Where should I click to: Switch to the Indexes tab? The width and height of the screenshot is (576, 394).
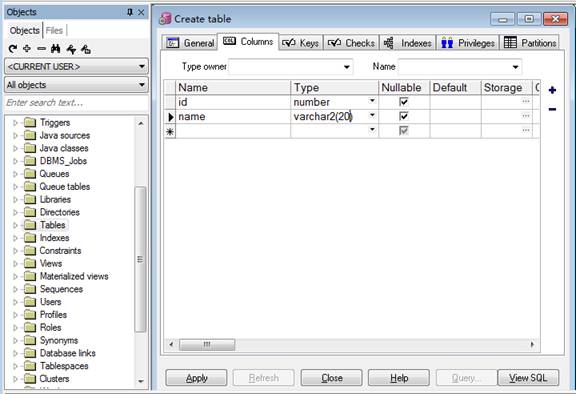pyautogui.click(x=407, y=43)
